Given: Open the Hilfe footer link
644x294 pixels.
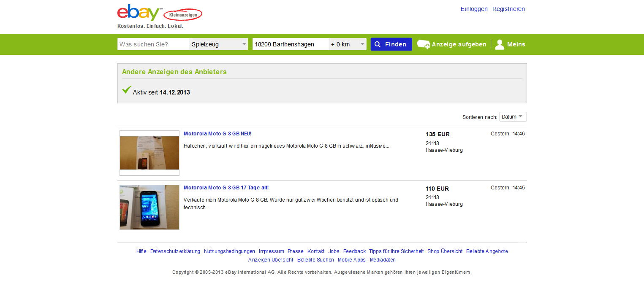Looking at the screenshot, I should point(141,251).
